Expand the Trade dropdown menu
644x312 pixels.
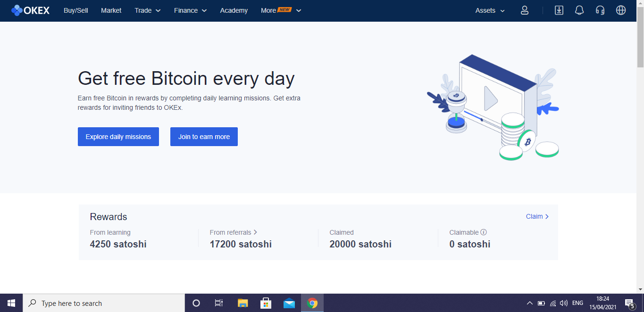(x=147, y=10)
